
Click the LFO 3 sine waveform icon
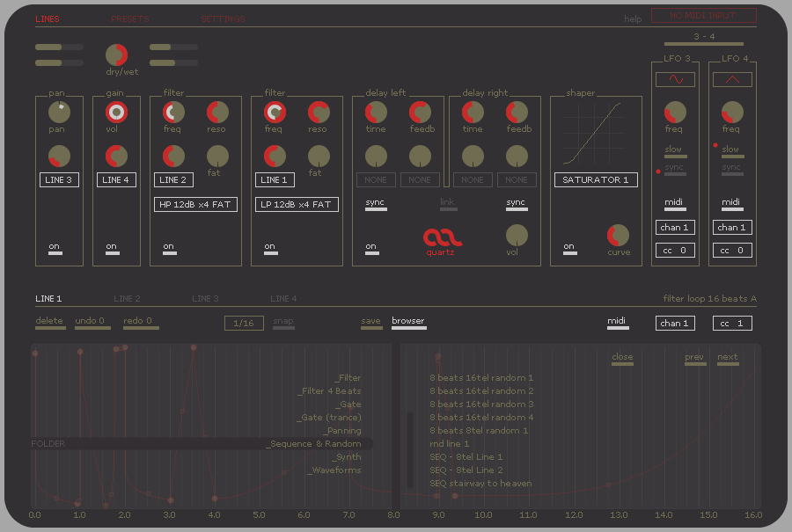pos(675,79)
